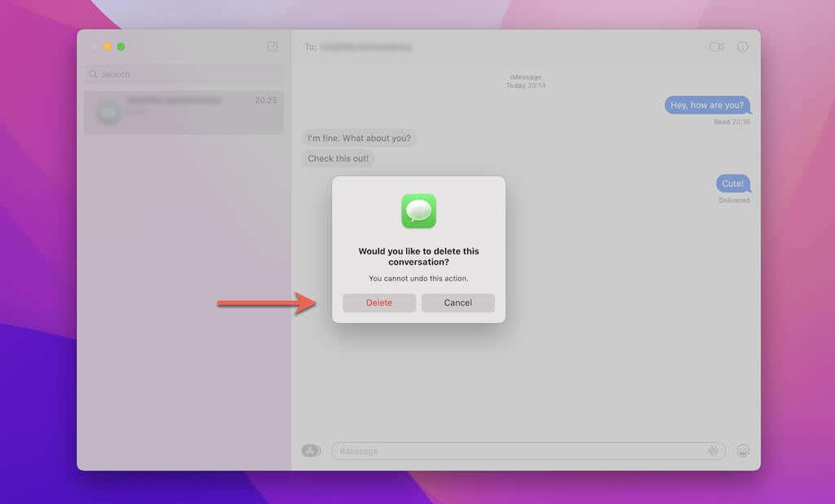Click the Search field in sidebar
The image size is (835, 504).
(183, 74)
